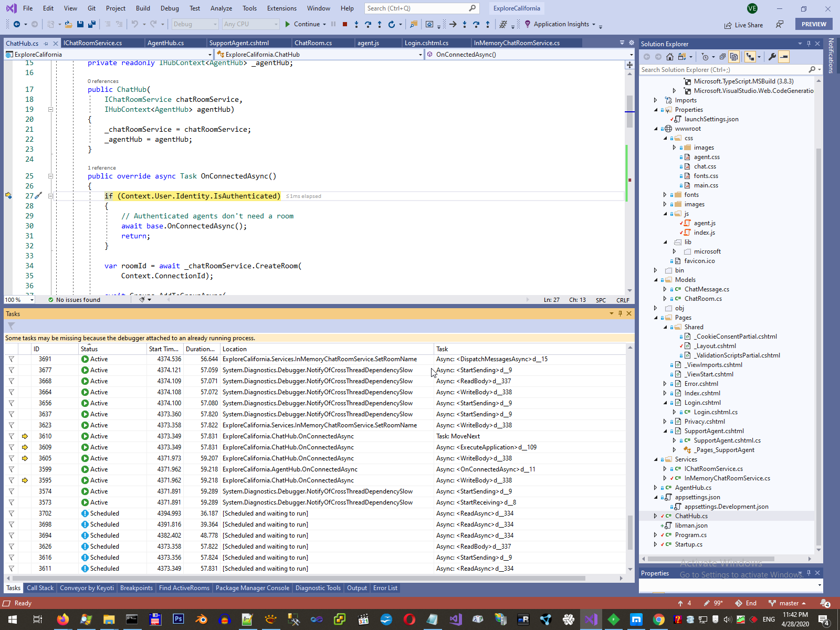Viewport: 840px width, 630px height.
Task: Expand the Imports node in Solution Explorer
Action: pos(655,100)
